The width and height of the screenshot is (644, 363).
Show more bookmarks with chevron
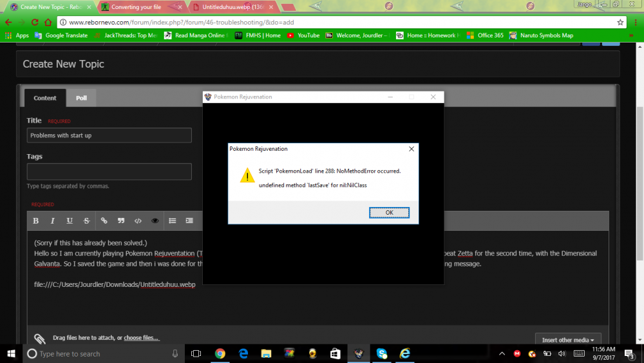631,35
